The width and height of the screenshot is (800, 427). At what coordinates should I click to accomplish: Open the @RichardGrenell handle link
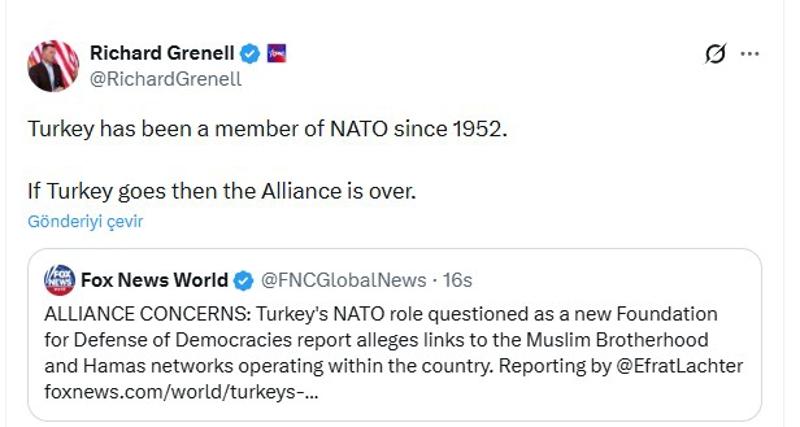tap(166, 79)
